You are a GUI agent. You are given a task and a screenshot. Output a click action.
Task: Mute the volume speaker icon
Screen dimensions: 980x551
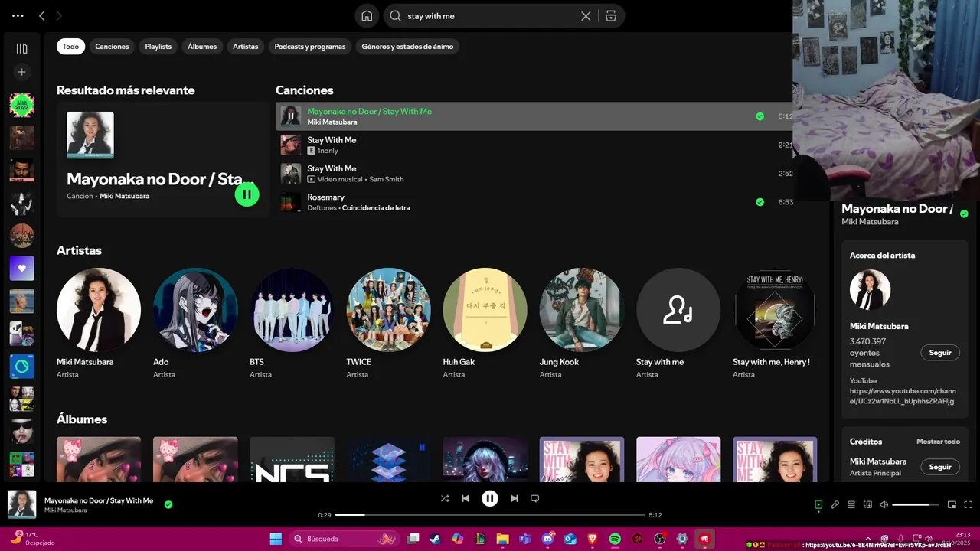(884, 504)
